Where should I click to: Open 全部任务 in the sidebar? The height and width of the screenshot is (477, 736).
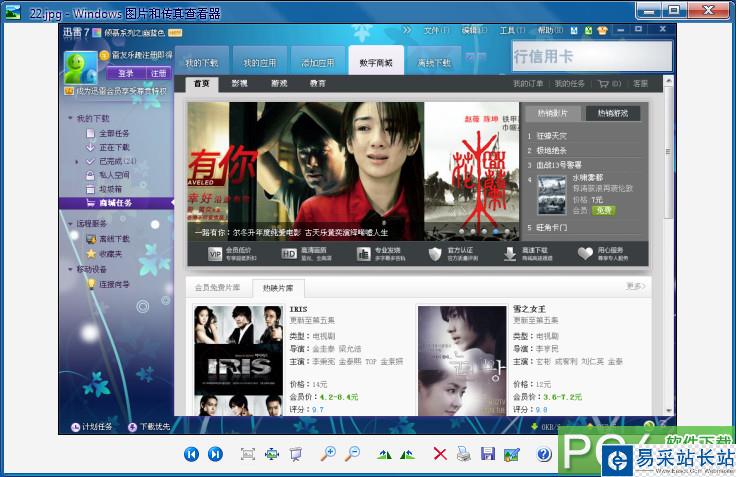click(108, 133)
